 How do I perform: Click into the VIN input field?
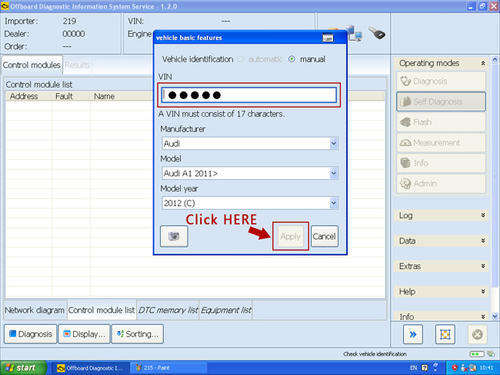tap(249, 95)
